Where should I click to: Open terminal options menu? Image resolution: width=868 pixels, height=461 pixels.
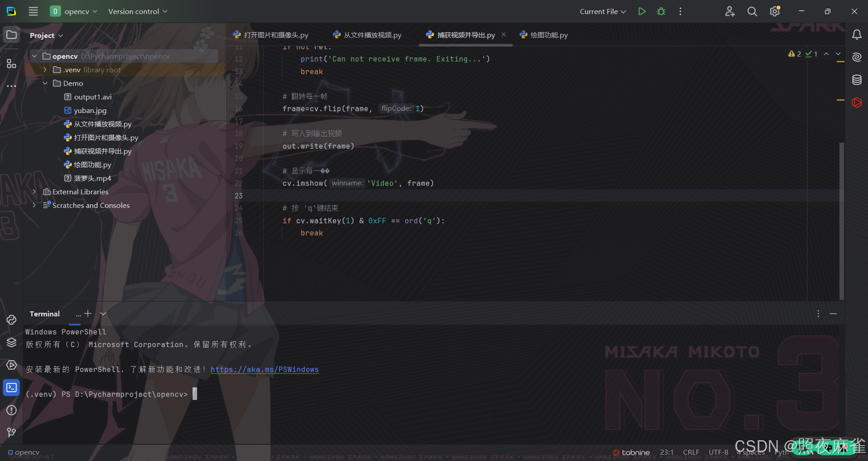point(818,314)
